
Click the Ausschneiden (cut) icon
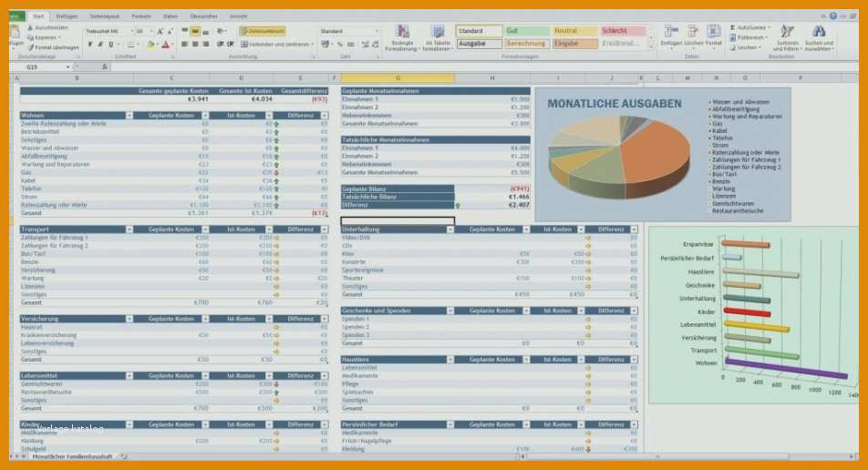pos(30,27)
